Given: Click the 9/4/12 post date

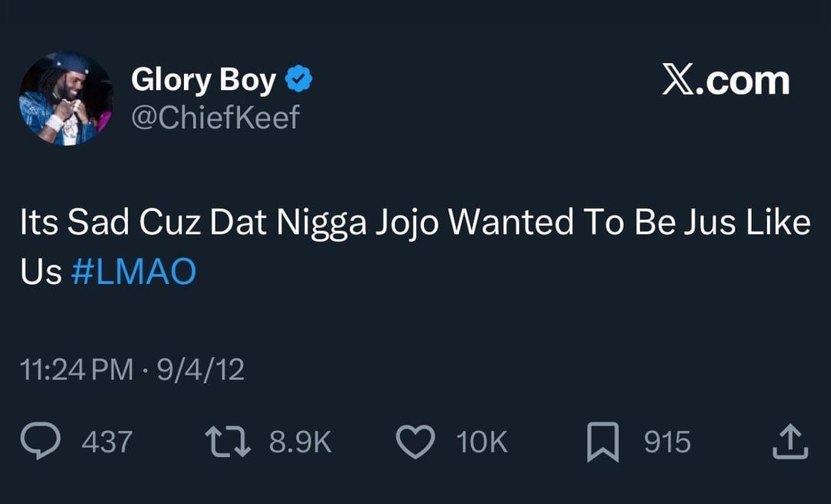Looking at the screenshot, I should pos(201,370).
